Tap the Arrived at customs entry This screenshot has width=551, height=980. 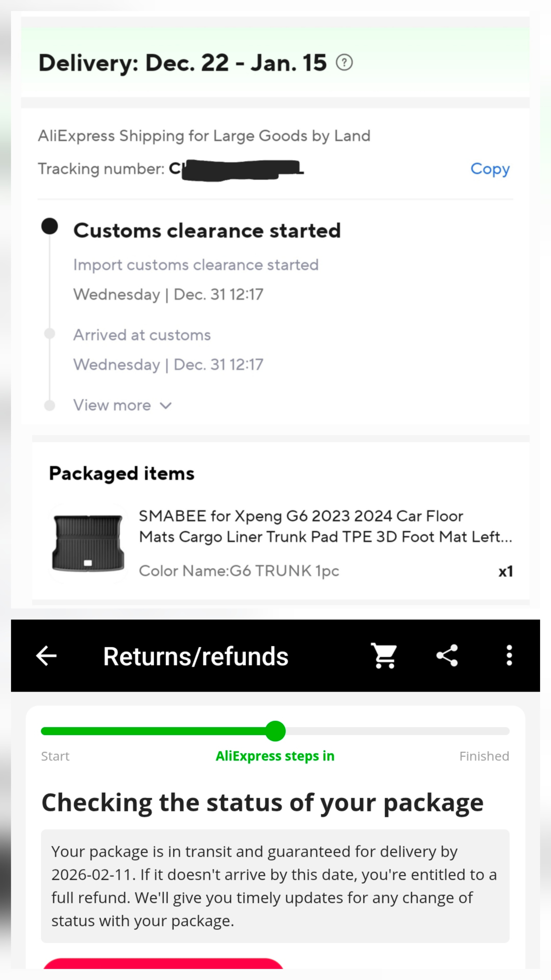[142, 335]
